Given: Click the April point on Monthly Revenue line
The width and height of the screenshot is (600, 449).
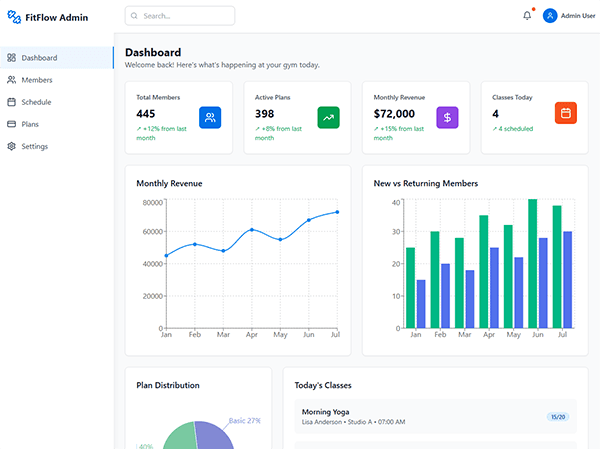Looking at the screenshot, I should [x=252, y=230].
